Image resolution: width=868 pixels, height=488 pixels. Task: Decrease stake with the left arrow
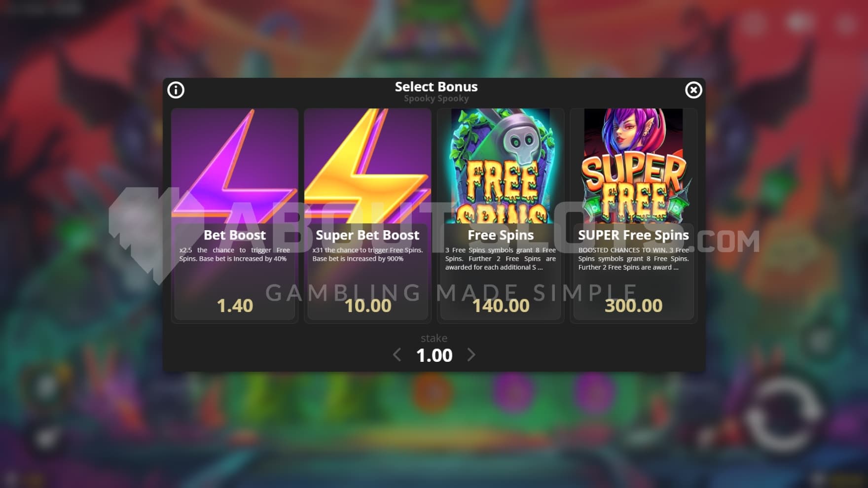[397, 355]
